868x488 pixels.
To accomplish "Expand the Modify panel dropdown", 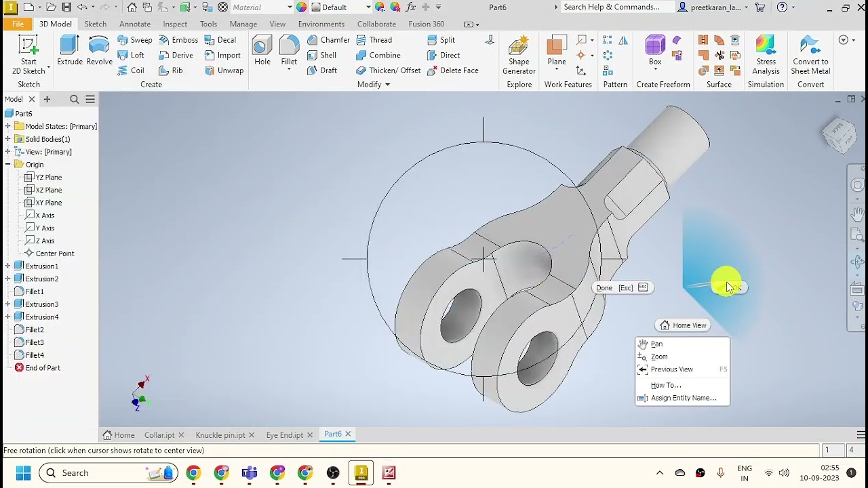I will 374,85.
